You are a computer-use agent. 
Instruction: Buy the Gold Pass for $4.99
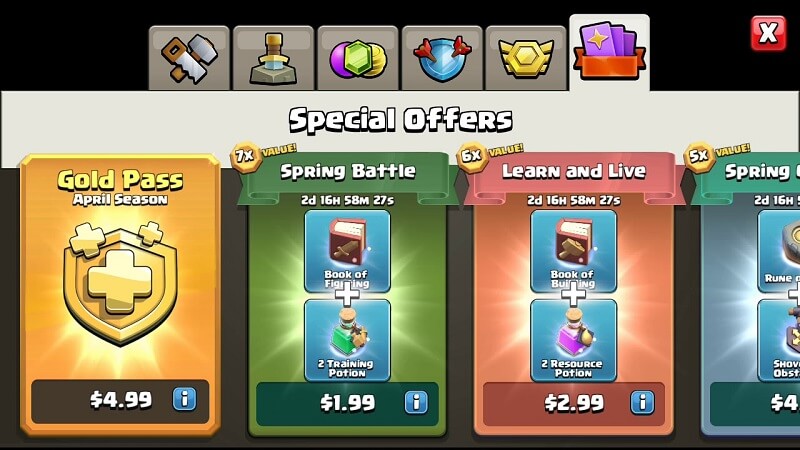pos(120,400)
